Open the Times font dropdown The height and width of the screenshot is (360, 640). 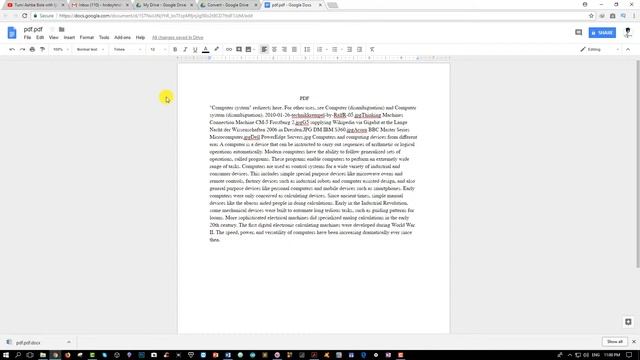coord(127,49)
